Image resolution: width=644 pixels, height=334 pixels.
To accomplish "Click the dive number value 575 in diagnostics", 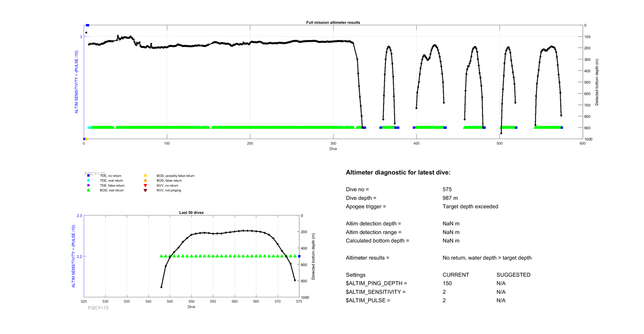I will point(447,190).
